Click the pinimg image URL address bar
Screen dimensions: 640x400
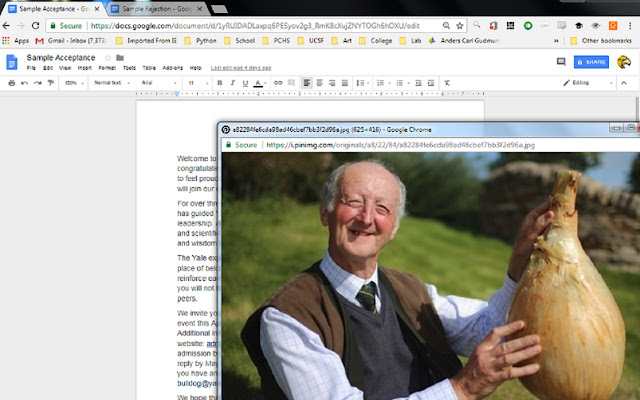tap(400, 145)
